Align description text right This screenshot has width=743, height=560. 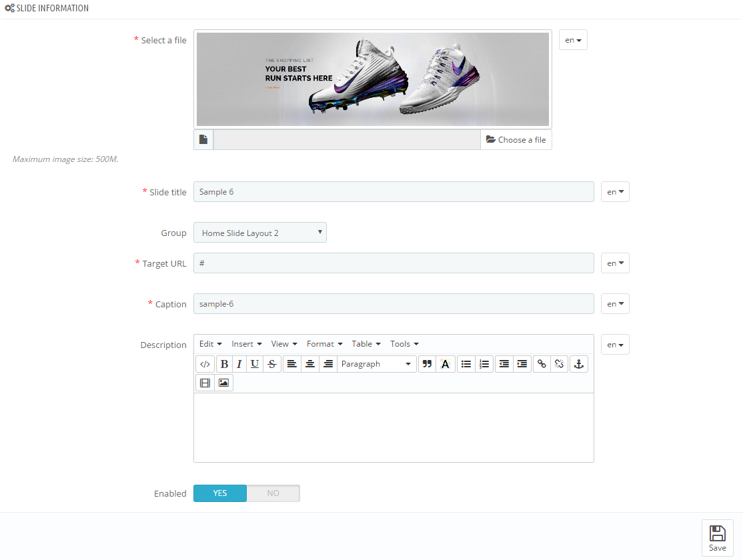pyautogui.click(x=328, y=364)
